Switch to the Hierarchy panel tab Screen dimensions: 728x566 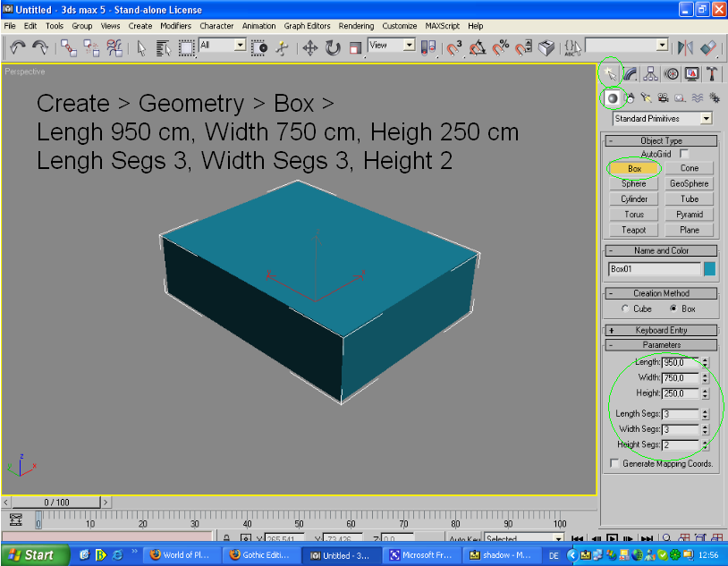[650, 74]
